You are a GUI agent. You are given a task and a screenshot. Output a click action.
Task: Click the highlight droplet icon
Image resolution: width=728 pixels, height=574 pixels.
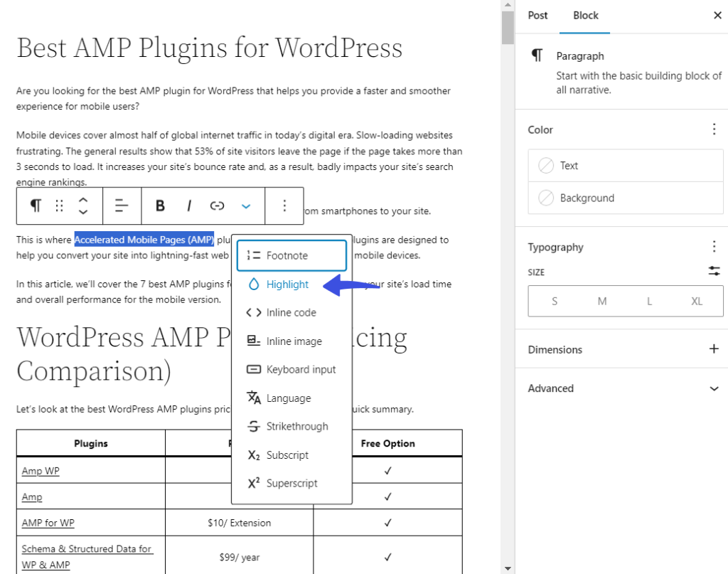coord(254,285)
